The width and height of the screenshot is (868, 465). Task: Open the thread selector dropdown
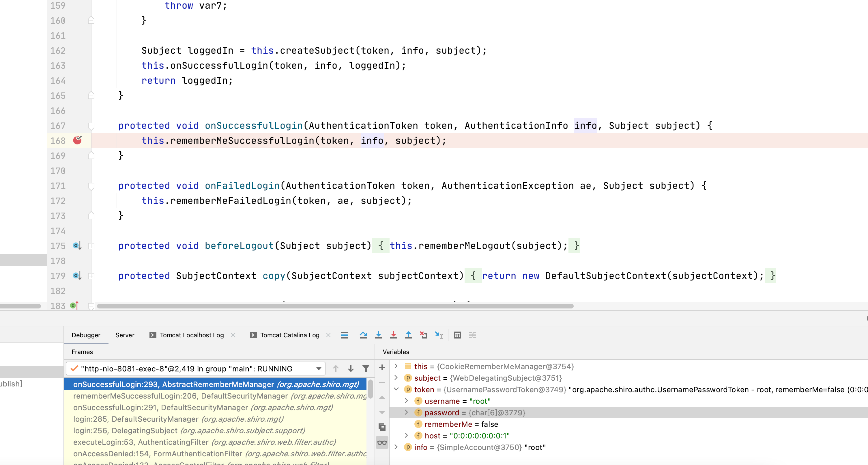click(318, 369)
